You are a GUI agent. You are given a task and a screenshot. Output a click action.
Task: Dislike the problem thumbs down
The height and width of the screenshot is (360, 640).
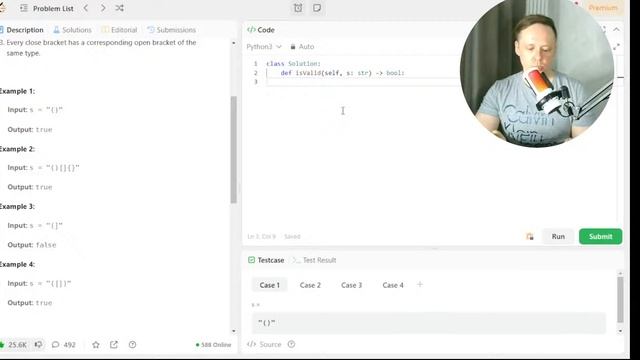(38, 344)
